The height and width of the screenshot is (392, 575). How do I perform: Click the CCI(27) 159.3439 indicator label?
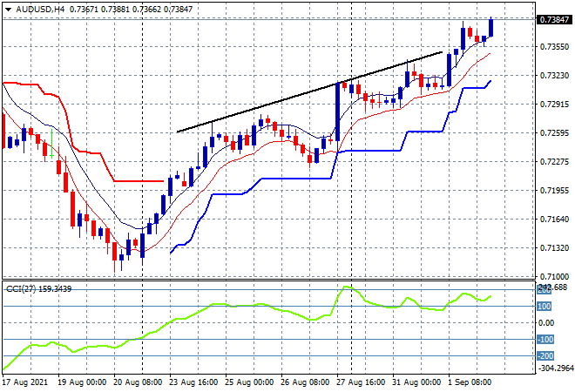pos(38,289)
